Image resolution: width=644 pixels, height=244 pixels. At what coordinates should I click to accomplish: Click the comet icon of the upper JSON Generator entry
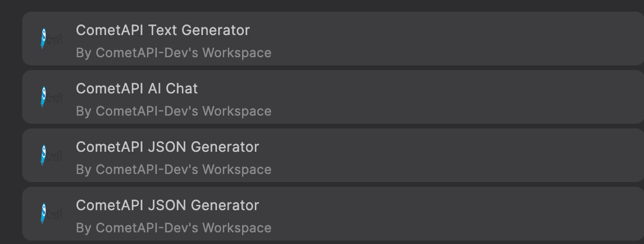click(x=44, y=155)
